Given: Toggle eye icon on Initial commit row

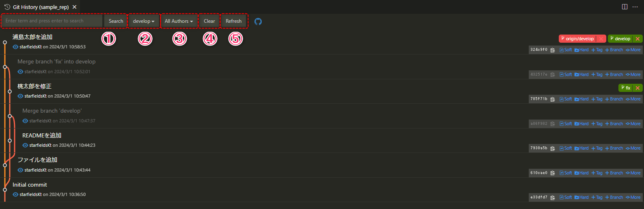Looking at the screenshot, I should [x=15, y=195].
